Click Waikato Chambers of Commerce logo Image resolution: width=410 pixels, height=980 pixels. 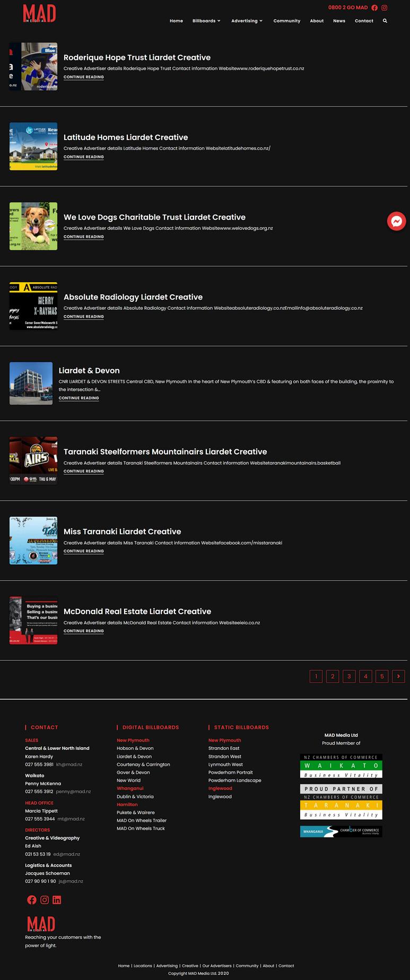341,766
